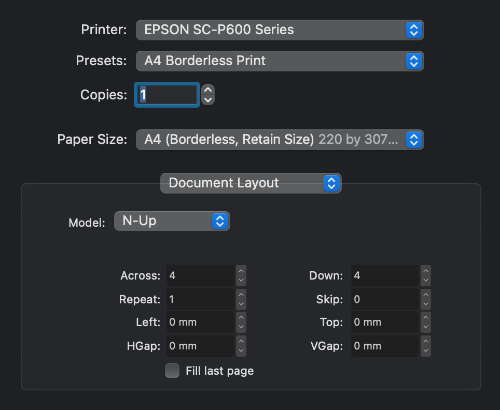
Task: Open the Presets dropdown A4 Borderless Print
Action: click(x=280, y=61)
